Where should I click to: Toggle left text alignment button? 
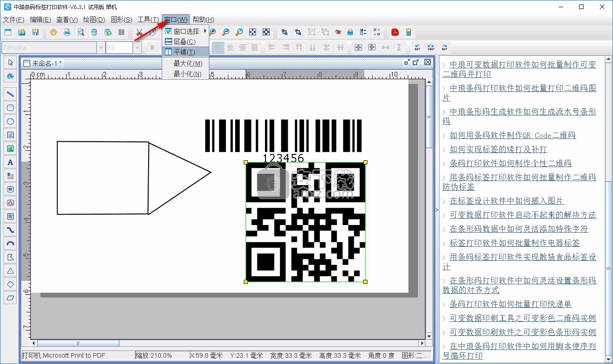coord(218,48)
